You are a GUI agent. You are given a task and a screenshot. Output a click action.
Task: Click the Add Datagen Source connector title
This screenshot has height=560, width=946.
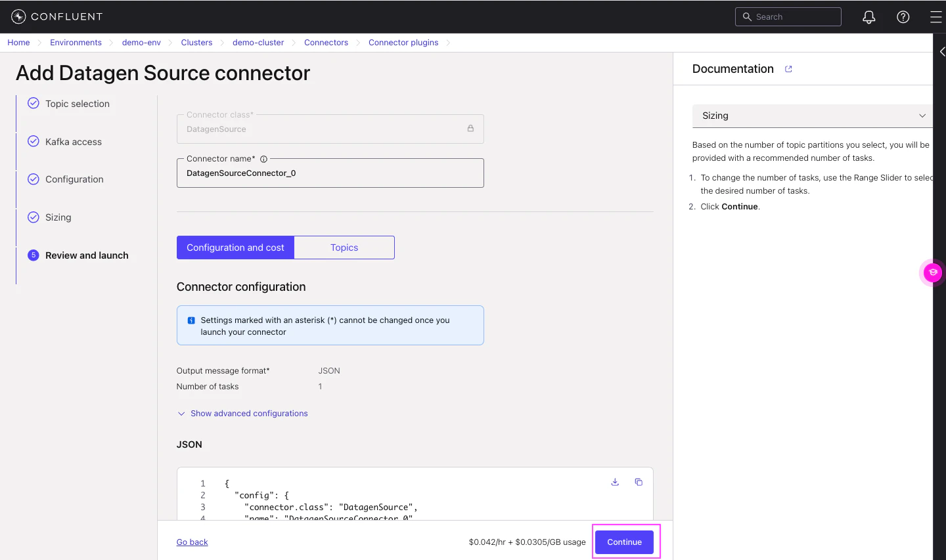click(163, 73)
